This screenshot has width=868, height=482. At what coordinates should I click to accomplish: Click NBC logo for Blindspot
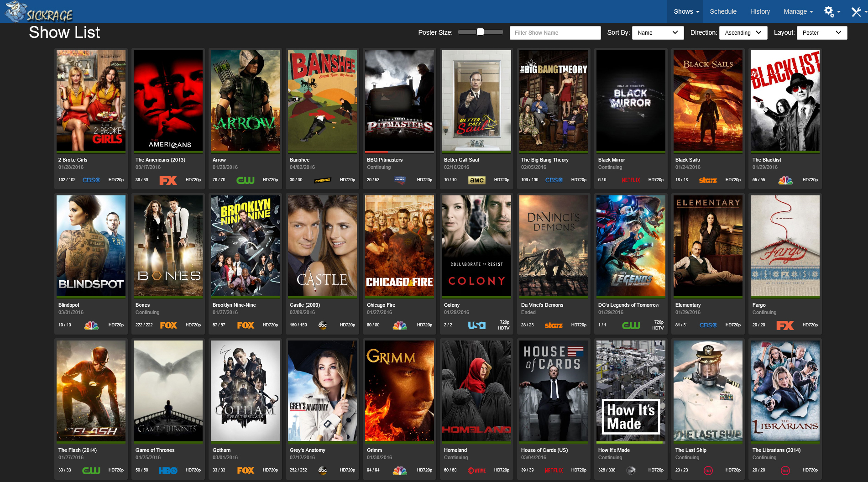[x=91, y=325]
